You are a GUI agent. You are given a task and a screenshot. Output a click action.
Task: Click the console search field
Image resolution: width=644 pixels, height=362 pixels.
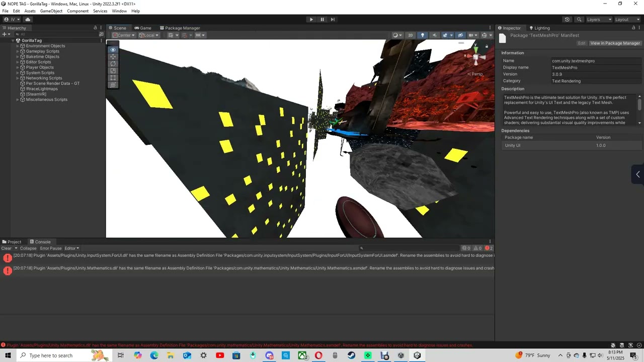[410, 248]
